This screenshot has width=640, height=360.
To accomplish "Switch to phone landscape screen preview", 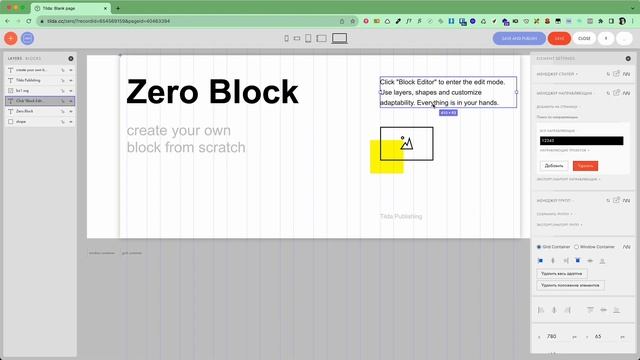I will 297,38.
